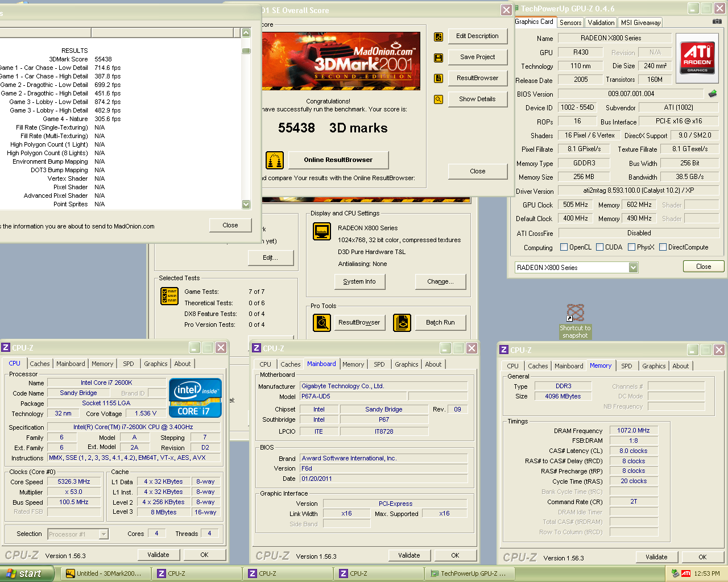Toggle the DirectCompute checkbox in GPU-Z

coord(663,247)
